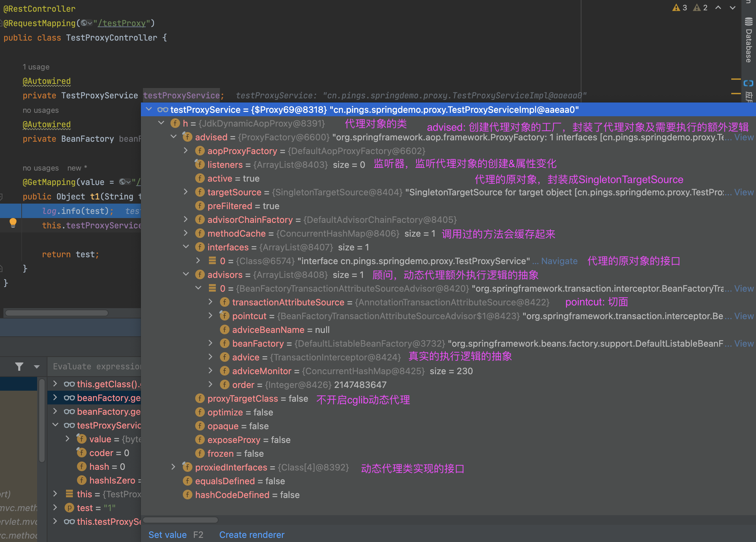Expand the aopProxyFactory node
The width and height of the screenshot is (756, 542).
186,151
